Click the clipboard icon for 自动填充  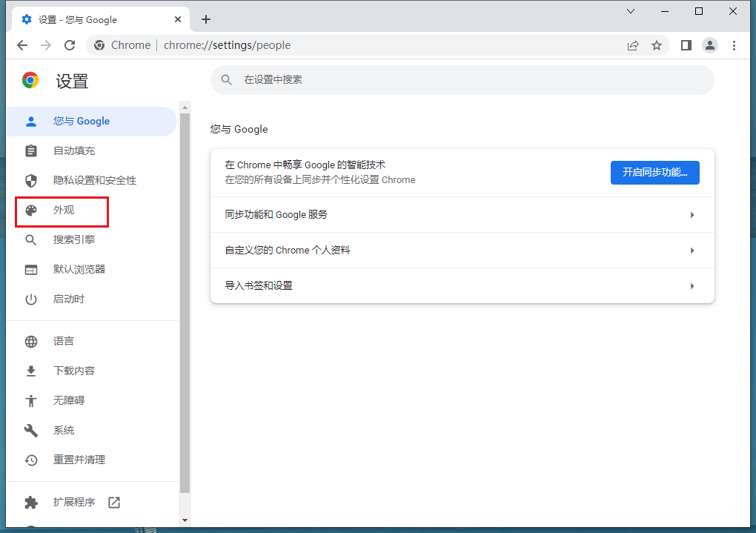pos(31,151)
